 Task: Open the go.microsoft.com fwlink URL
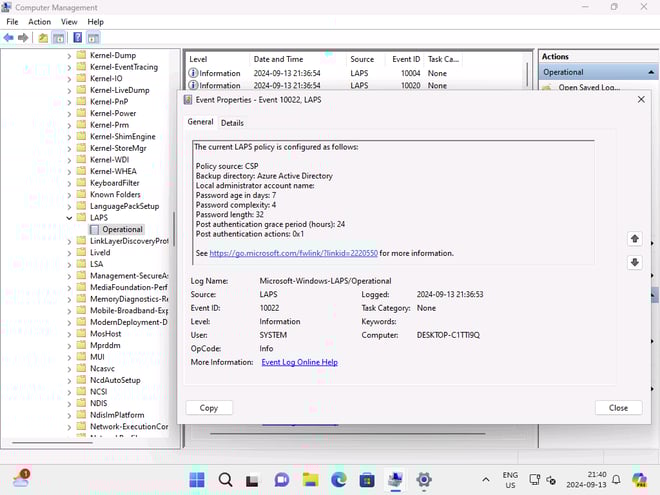(293, 253)
